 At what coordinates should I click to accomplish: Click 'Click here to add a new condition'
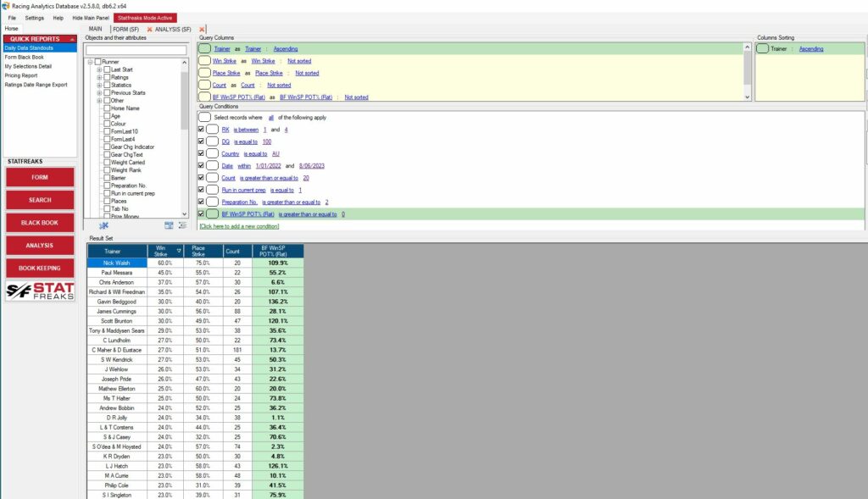[239, 226]
